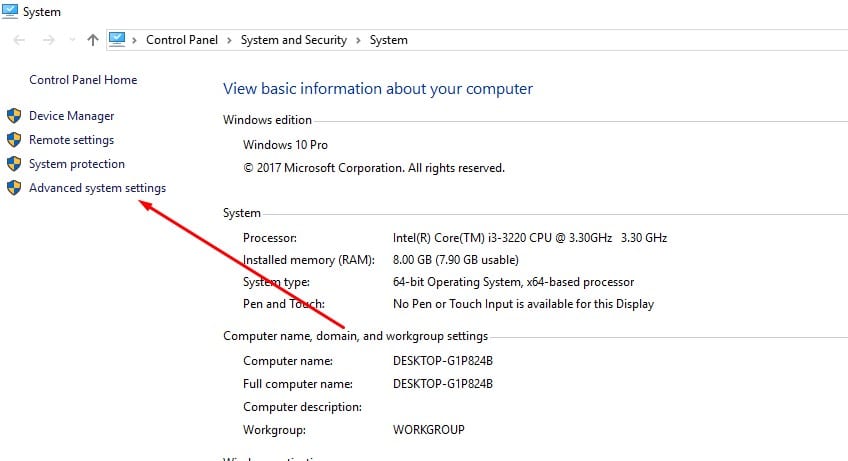Select the 2017 Microsoft Corporation copyright text
Image resolution: width=848 pixels, height=461 pixels.
pyautogui.click(x=374, y=168)
